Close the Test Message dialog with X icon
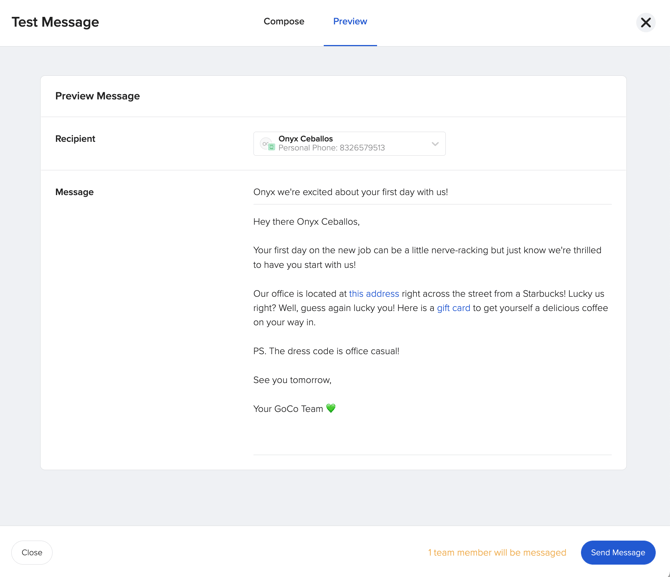 click(645, 22)
